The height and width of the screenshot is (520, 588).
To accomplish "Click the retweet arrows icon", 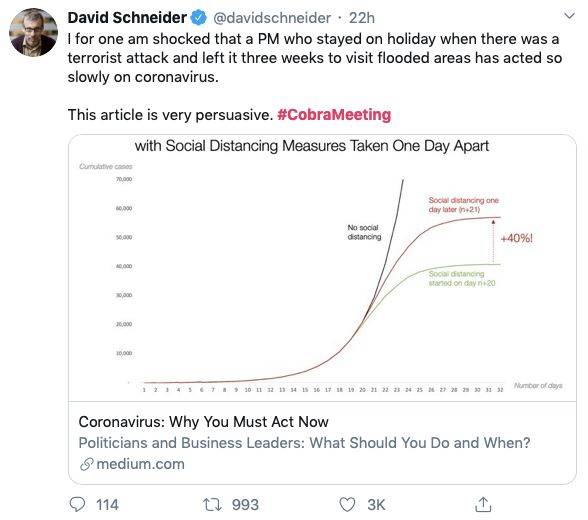I will point(212,505).
